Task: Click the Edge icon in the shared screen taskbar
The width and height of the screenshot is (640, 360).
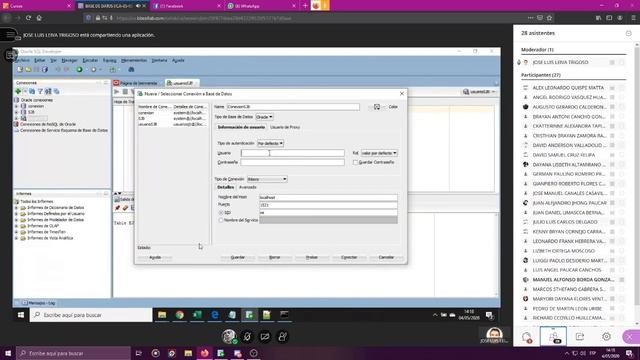Action: (215, 315)
